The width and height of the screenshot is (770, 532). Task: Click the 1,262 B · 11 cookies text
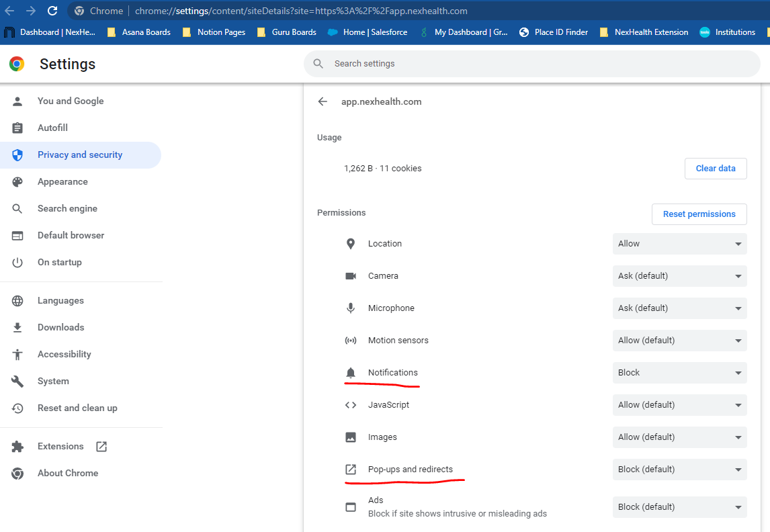click(382, 169)
